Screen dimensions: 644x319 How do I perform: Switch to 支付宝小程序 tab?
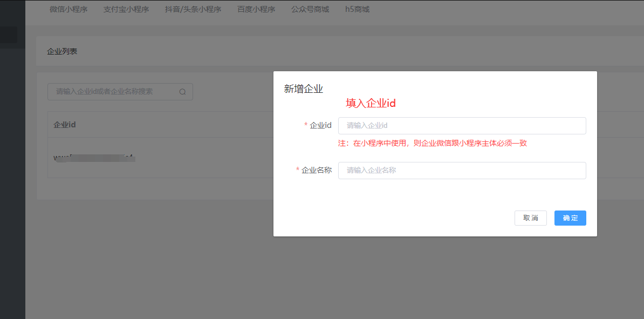tap(126, 10)
